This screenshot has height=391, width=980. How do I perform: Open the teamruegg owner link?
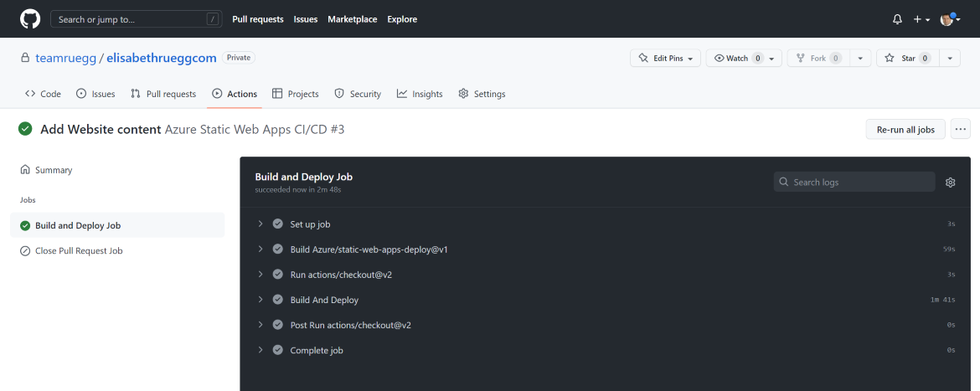65,58
